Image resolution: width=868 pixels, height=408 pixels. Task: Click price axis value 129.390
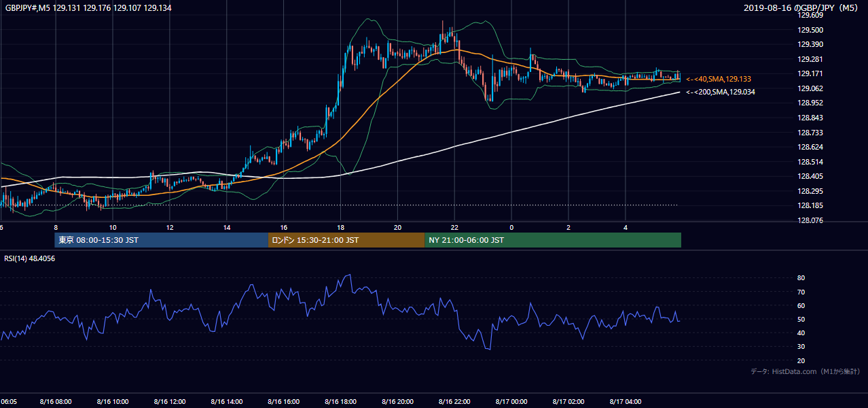pyautogui.click(x=810, y=44)
